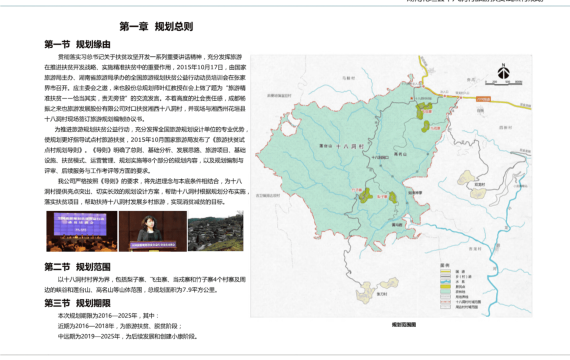Click the section heading 第二节 规划范围
Viewport: 570px width, 360px height.
coord(77,267)
